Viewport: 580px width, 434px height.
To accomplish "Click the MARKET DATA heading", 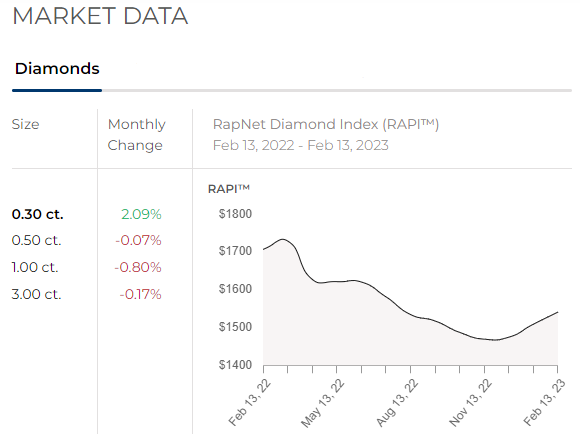I will tap(100, 16).
